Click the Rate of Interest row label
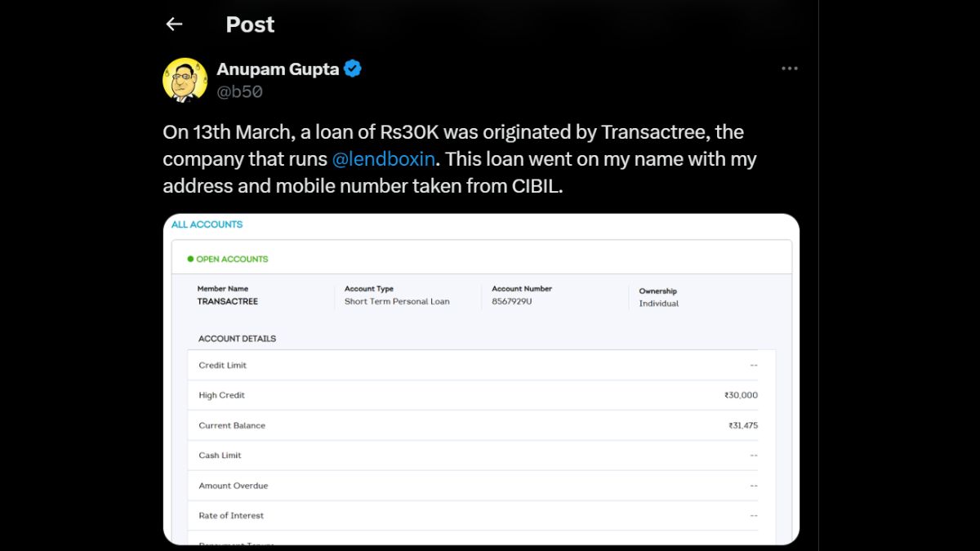This screenshot has width=980, height=551. point(231,515)
